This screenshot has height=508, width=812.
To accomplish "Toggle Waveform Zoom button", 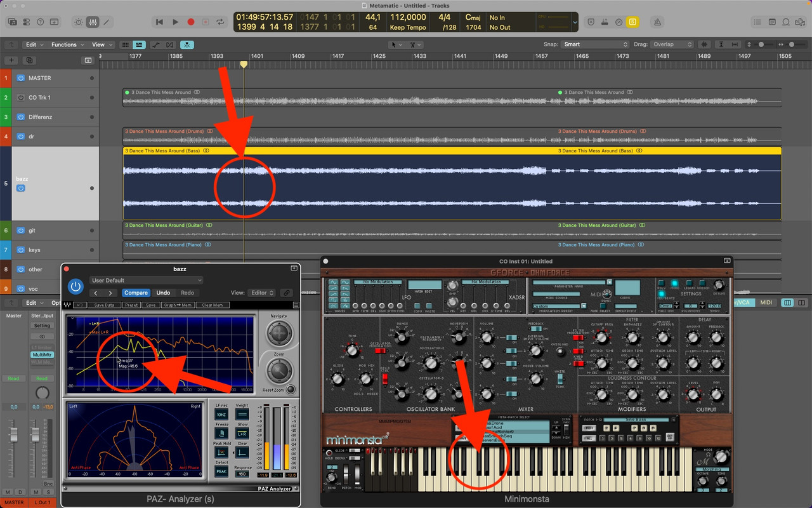I will point(705,44).
